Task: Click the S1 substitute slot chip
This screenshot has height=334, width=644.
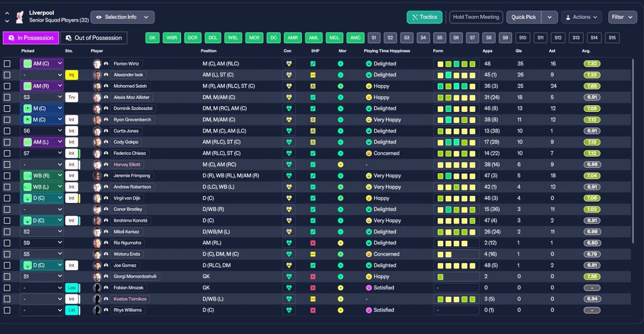Action: click(x=373, y=38)
